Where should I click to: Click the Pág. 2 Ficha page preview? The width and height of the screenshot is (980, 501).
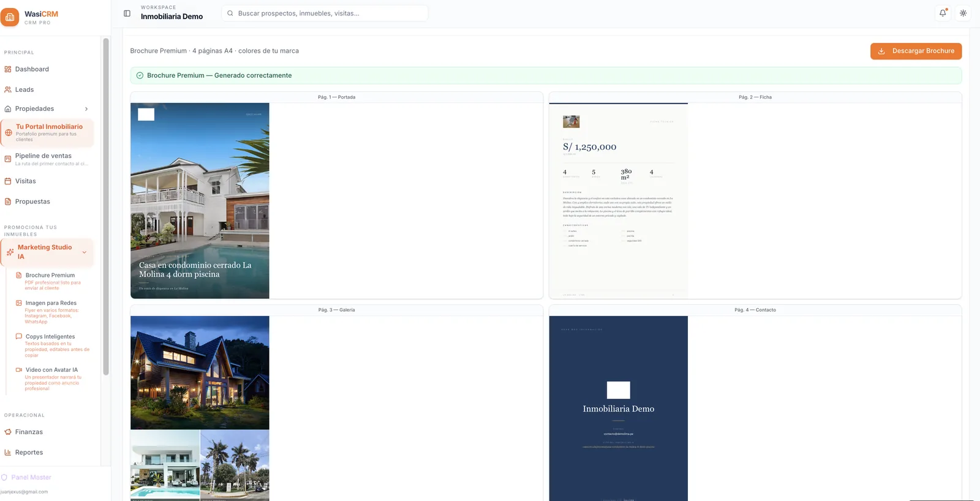click(618, 201)
